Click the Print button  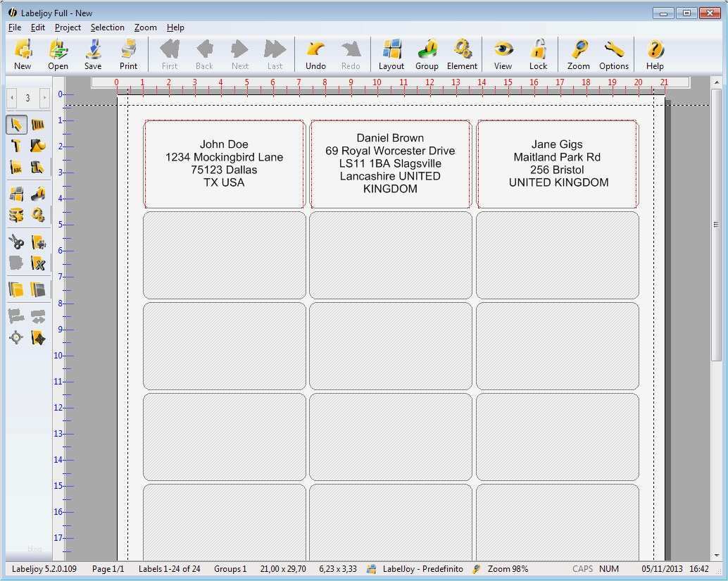(x=128, y=53)
